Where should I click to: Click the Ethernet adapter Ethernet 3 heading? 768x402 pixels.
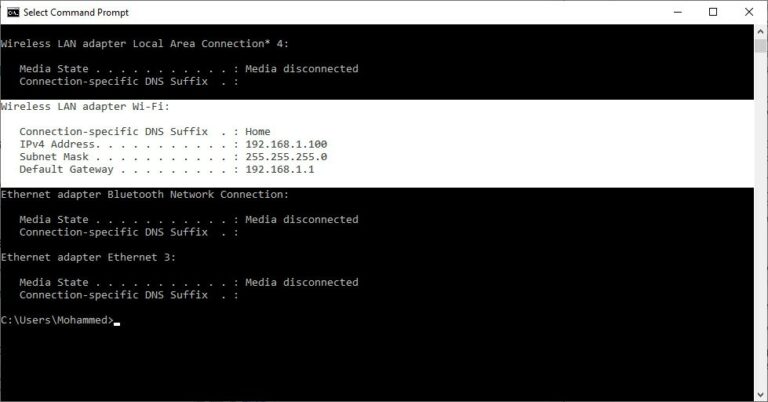[88, 257]
